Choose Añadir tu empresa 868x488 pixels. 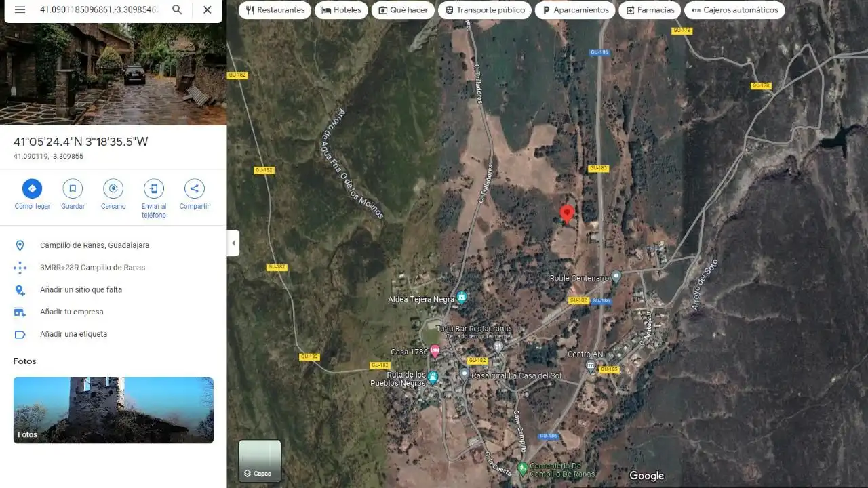[113, 312]
